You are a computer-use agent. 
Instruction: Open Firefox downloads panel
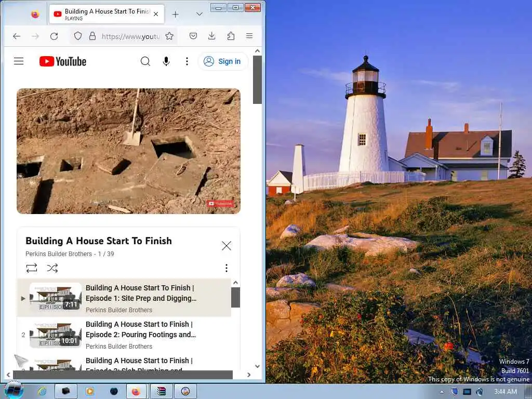[212, 36]
